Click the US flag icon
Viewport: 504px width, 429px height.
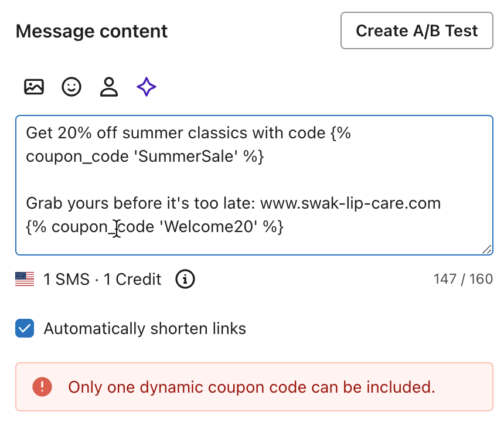coord(25,280)
